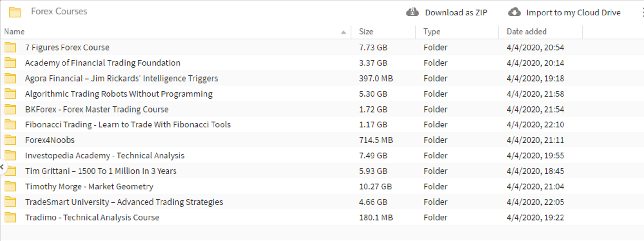Screen dimensions: 644x241
Task: Click the Import to Cloud Drive icon
Action: pyautogui.click(x=514, y=12)
